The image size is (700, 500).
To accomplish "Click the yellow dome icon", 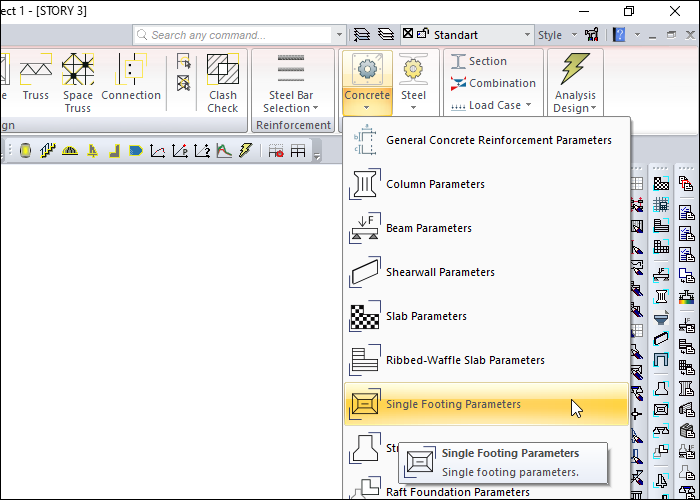I will click(x=70, y=151).
